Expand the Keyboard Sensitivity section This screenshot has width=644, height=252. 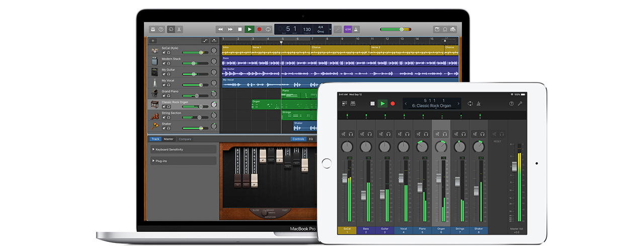click(183, 150)
